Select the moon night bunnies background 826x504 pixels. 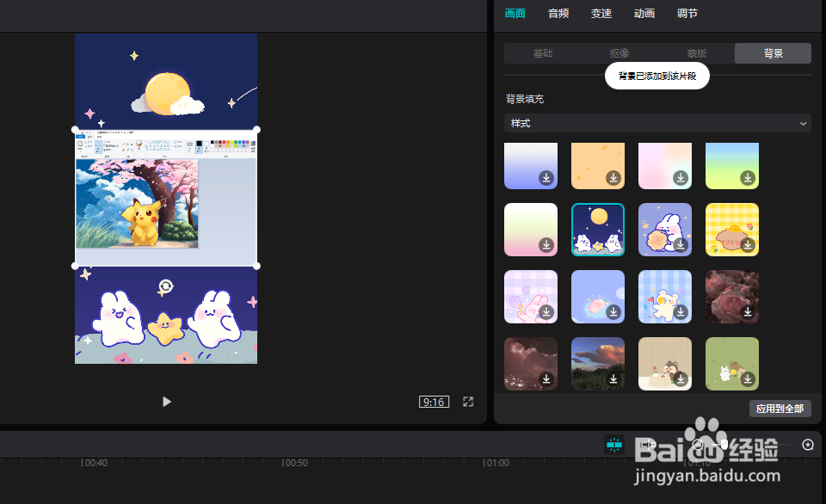coord(598,230)
